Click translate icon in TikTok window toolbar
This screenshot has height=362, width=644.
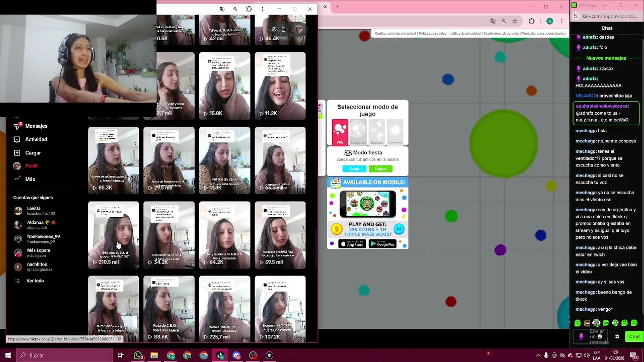(x=222, y=9)
